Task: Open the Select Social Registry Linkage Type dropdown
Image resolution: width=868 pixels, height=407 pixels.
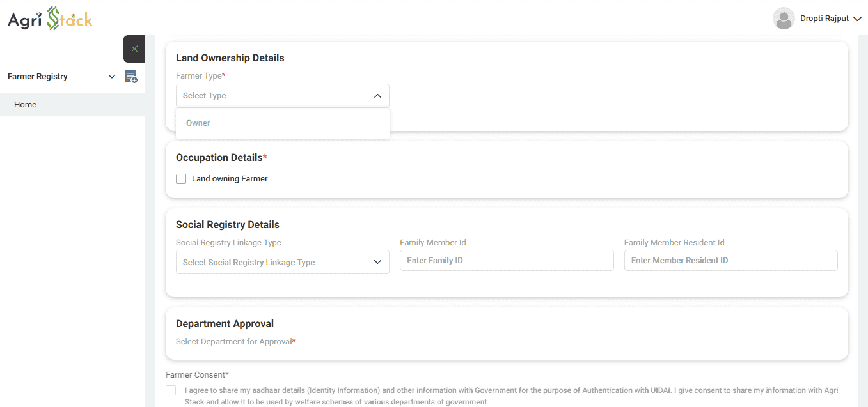Action: [281, 262]
